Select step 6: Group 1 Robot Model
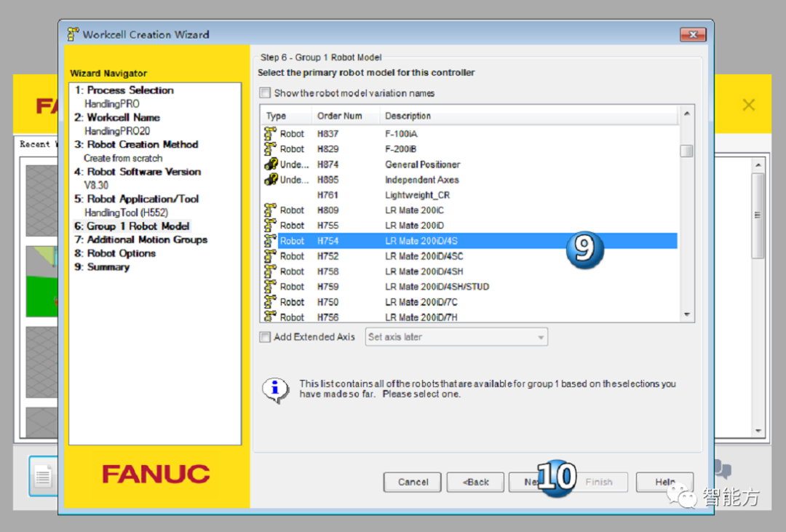Viewport: 786px width, 532px height. (132, 226)
